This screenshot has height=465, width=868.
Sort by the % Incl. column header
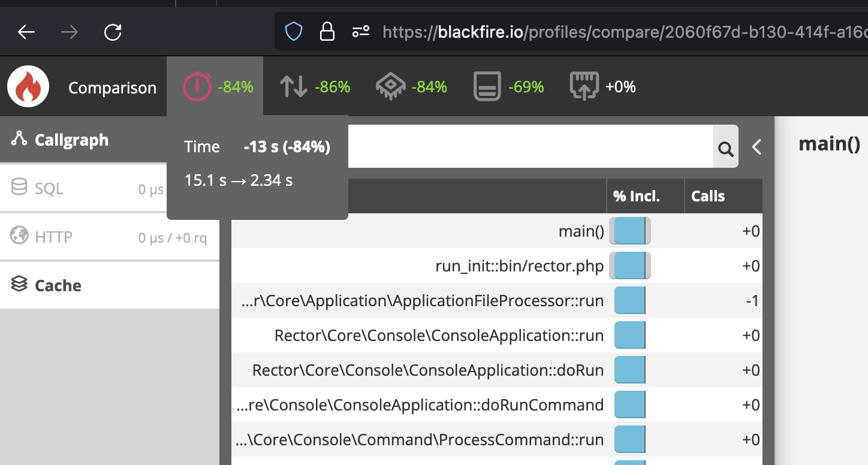click(x=645, y=196)
